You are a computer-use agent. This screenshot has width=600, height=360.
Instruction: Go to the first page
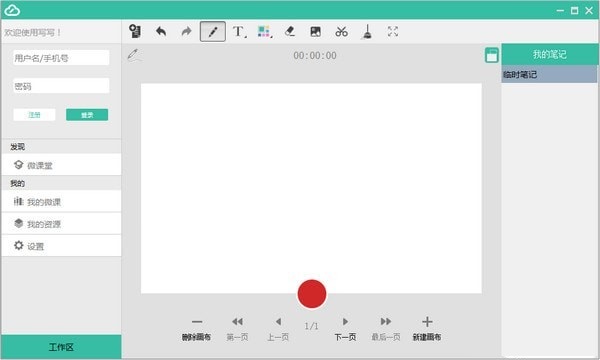(x=237, y=329)
